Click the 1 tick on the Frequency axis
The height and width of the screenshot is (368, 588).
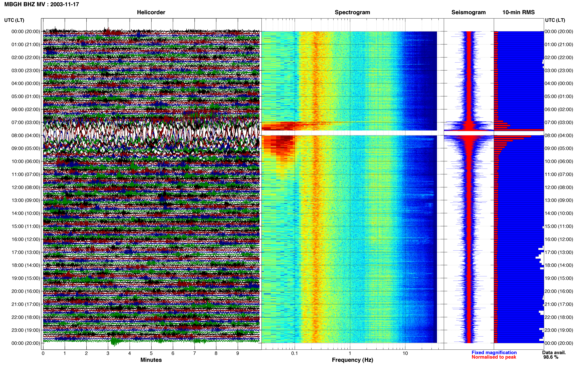coord(350,353)
